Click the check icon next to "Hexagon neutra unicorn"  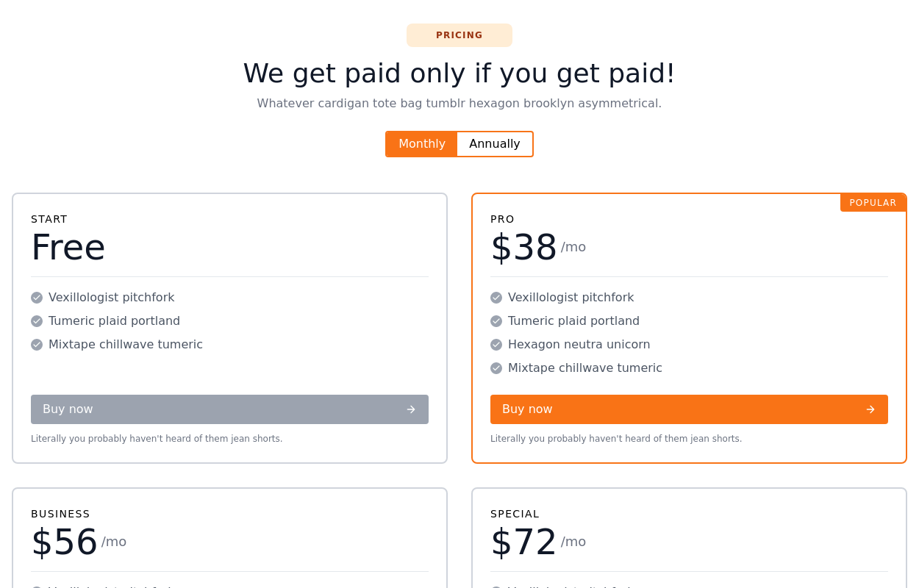pos(496,345)
